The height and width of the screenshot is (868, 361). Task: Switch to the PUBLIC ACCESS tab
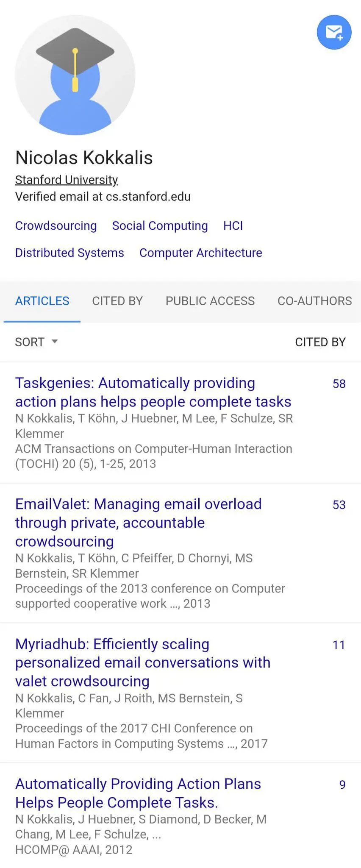point(210,301)
